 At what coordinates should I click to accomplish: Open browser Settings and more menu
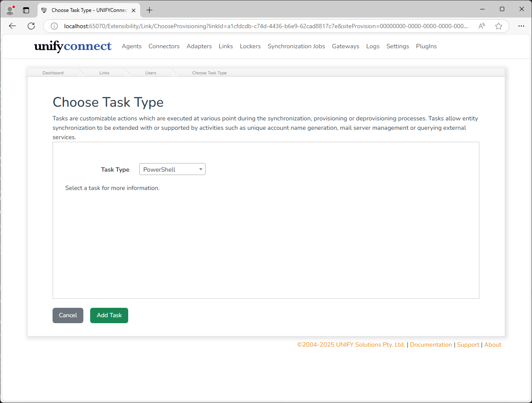(x=521, y=26)
